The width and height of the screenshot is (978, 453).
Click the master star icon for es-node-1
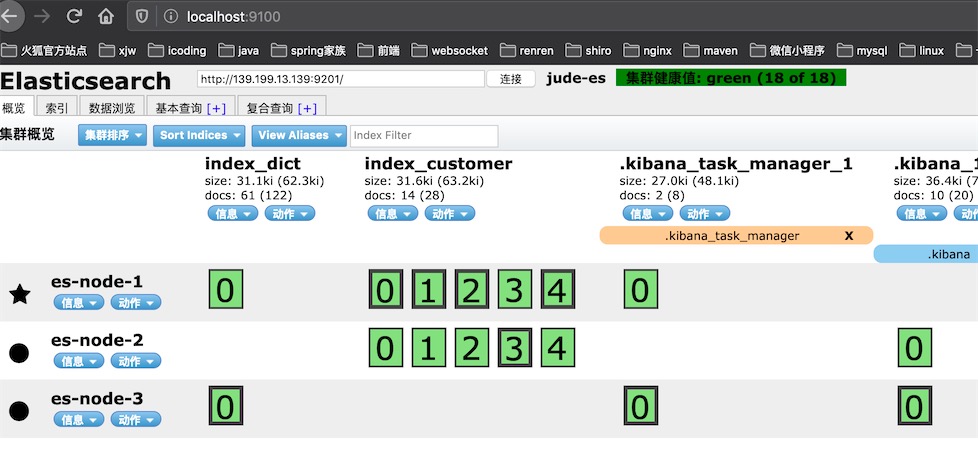20,294
